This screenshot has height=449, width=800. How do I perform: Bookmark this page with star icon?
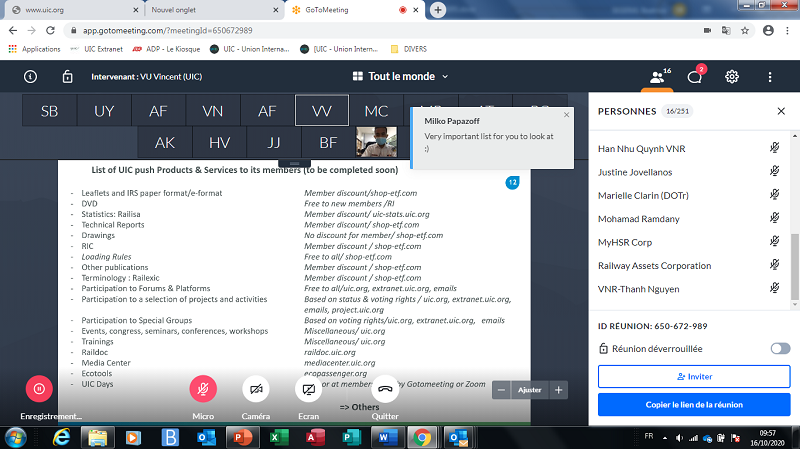click(x=745, y=31)
